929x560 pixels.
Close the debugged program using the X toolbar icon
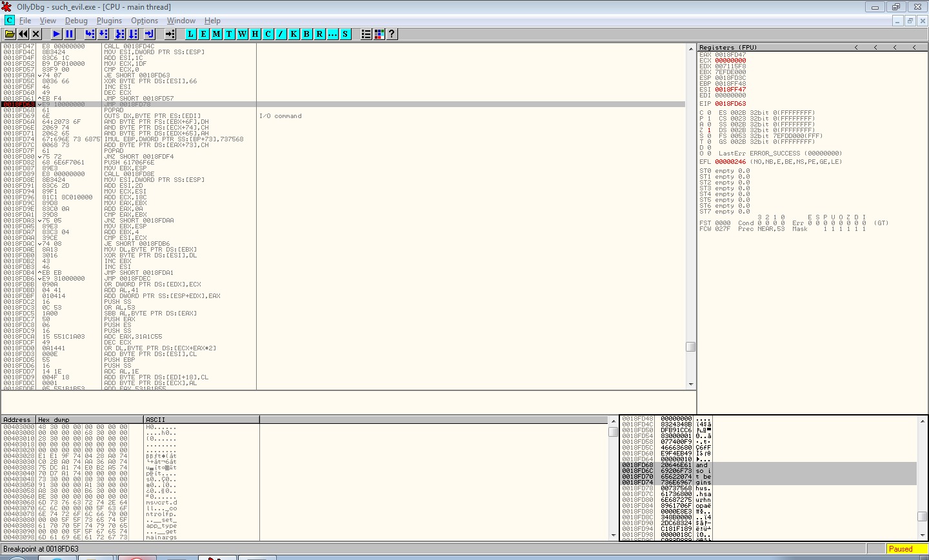(x=36, y=34)
